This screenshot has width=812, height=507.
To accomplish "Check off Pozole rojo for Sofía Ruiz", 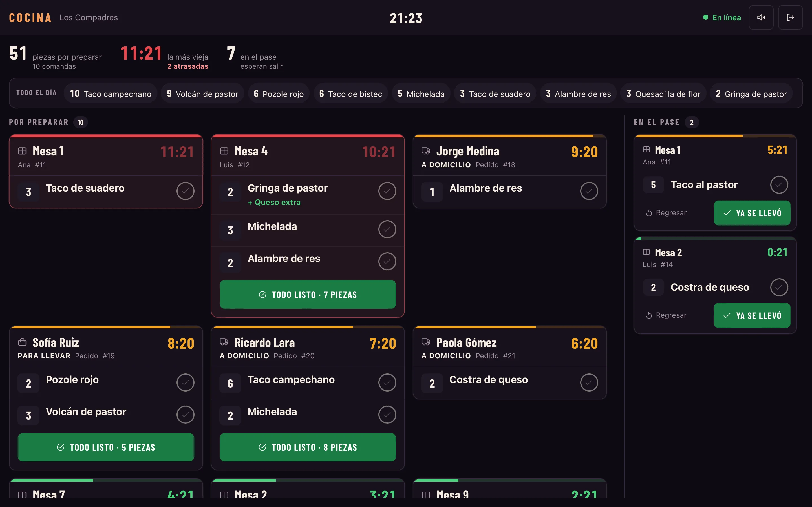I will click(185, 382).
